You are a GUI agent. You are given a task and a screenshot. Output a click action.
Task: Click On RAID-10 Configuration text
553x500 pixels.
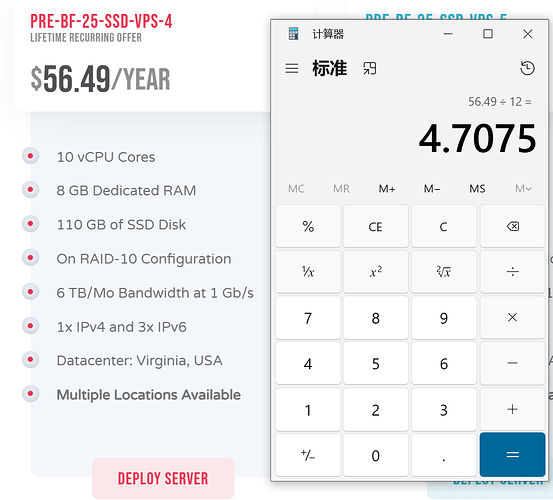tap(144, 259)
